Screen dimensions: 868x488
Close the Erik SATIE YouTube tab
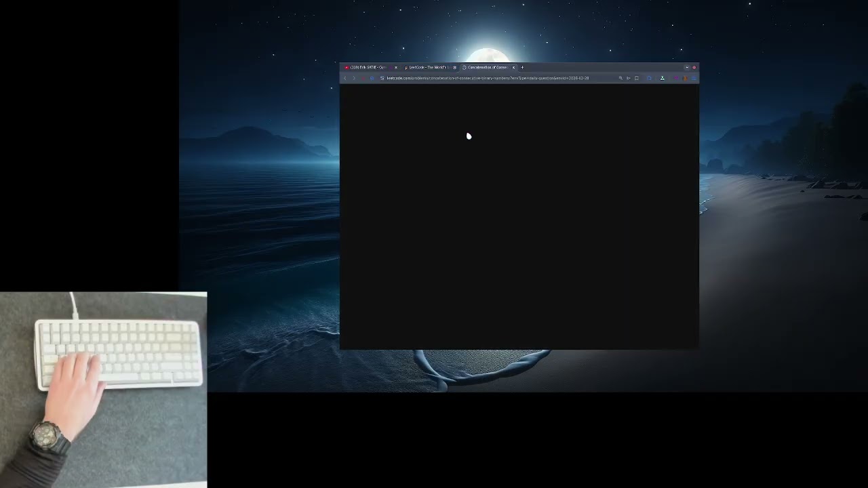click(396, 68)
